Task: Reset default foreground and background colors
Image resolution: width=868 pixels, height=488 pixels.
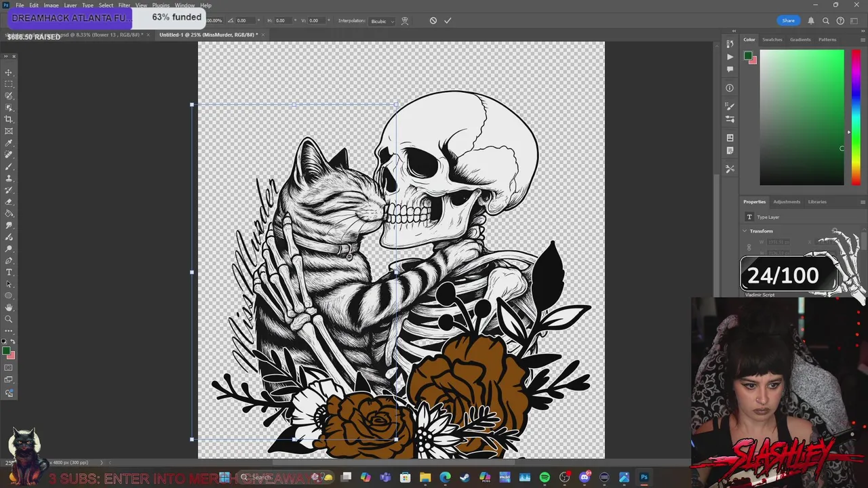Action: point(5,342)
